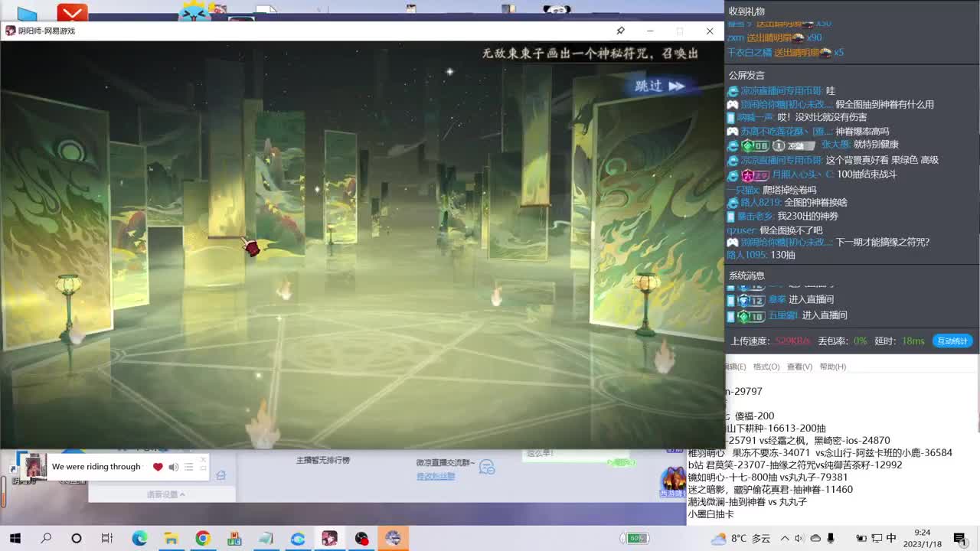Open Google Chrome from the taskbar
The width and height of the screenshot is (980, 551).
[x=201, y=539]
